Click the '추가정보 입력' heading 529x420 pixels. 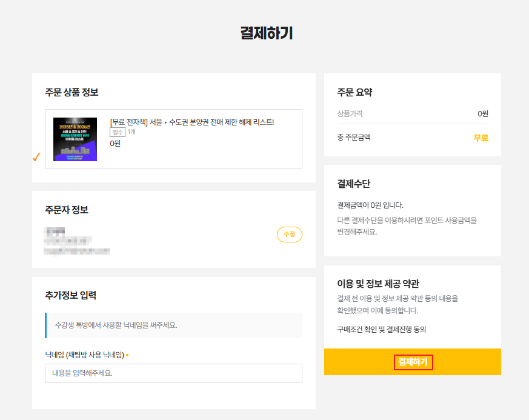coord(70,295)
